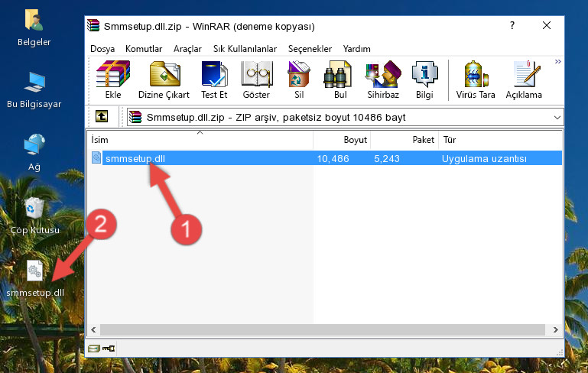The width and height of the screenshot is (588, 373).
Task: Click the drive icon in status bar
Action: [x=94, y=349]
